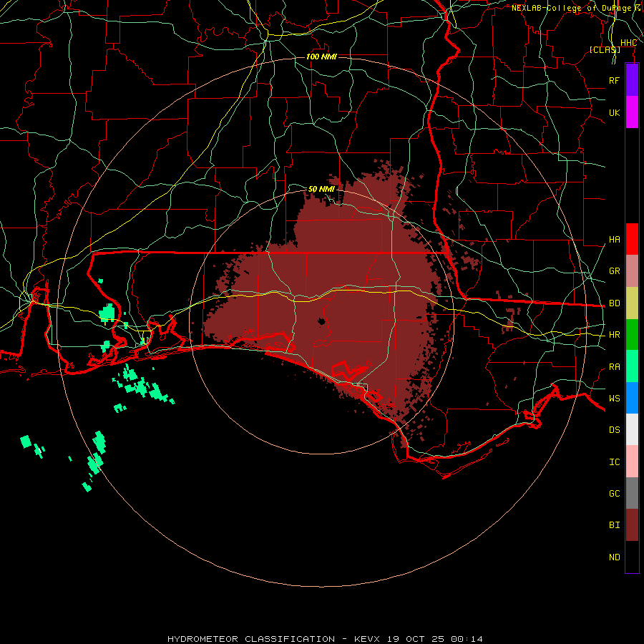Click the GC legend label text
The width and height of the screenshot is (644, 644).
[x=614, y=494]
